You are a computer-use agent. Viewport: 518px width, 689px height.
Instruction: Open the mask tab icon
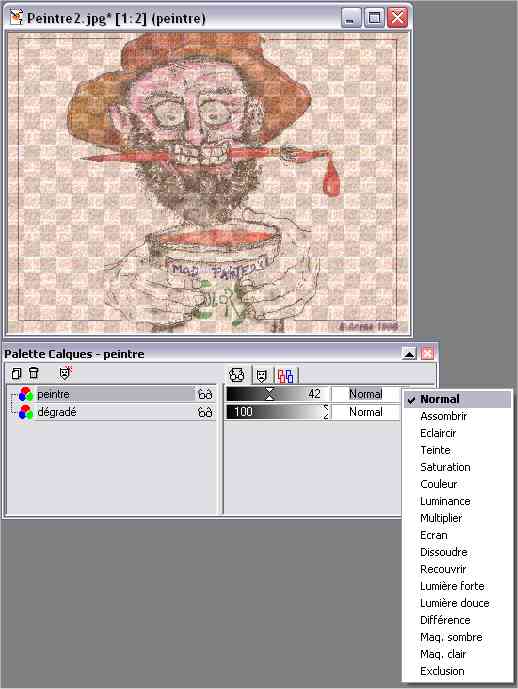click(x=262, y=376)
